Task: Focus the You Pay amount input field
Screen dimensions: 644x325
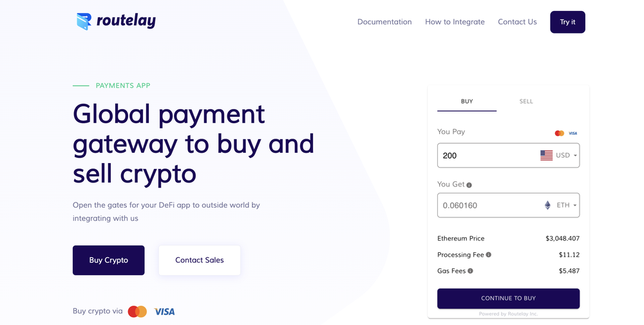Action: [x=486, y=155]
